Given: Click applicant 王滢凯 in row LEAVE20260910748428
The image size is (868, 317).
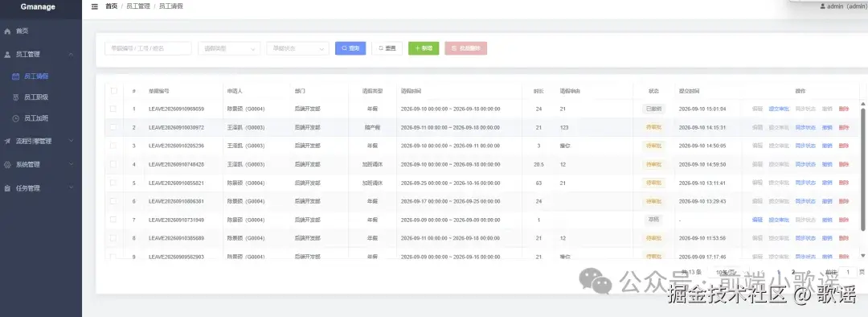Looking at the screenshot, I should point(246,165).
